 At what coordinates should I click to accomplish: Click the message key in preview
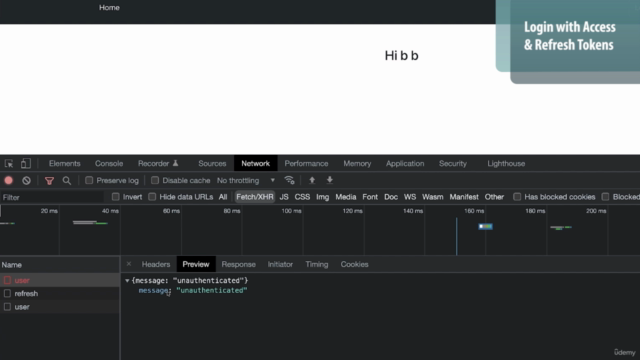click(x=153, y=290)
